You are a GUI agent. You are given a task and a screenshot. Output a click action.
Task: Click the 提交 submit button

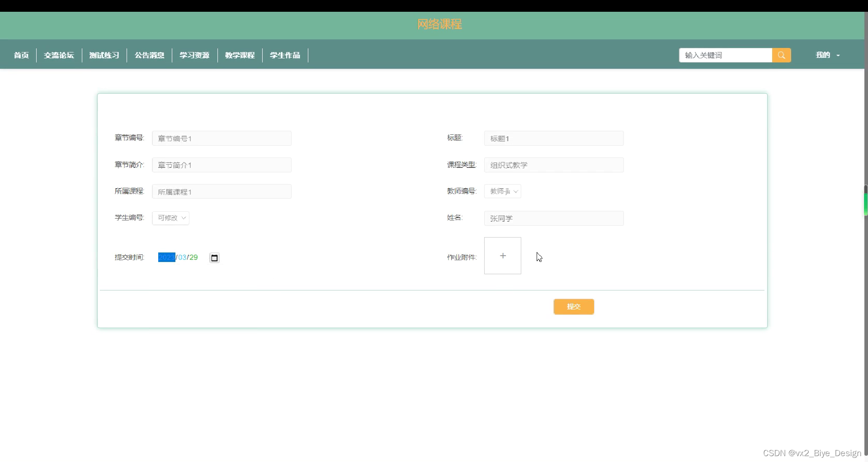574,307
